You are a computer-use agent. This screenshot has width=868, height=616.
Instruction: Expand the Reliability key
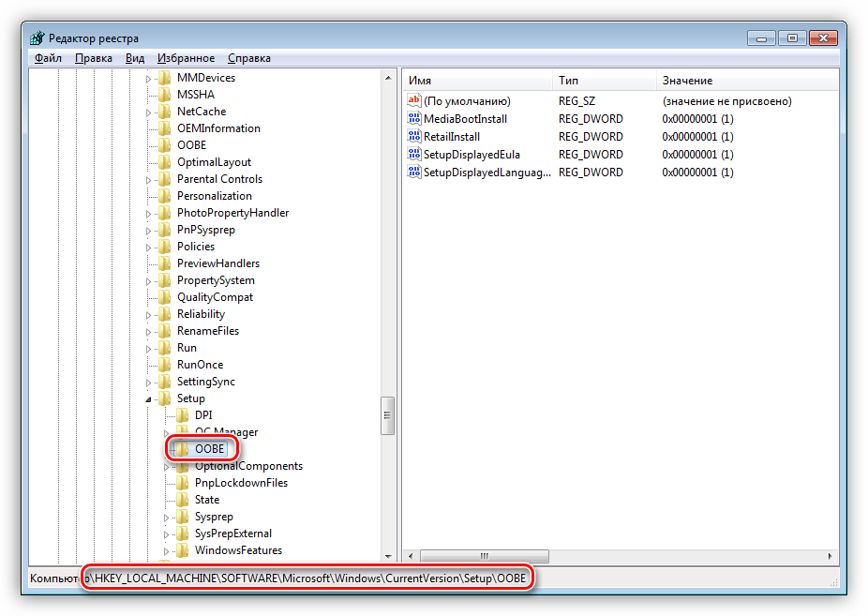tap(148, 315)
